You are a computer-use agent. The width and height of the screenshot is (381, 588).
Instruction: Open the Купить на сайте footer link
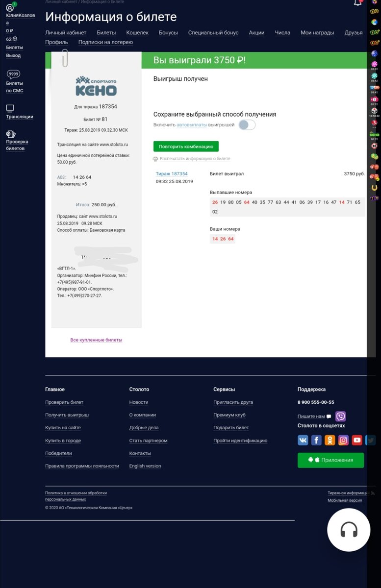click(63, 428)
